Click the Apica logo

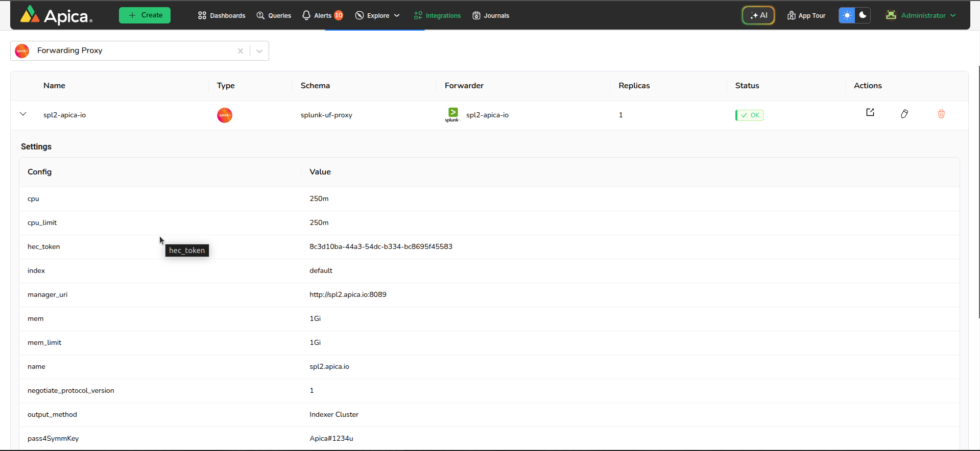(56, 15)
